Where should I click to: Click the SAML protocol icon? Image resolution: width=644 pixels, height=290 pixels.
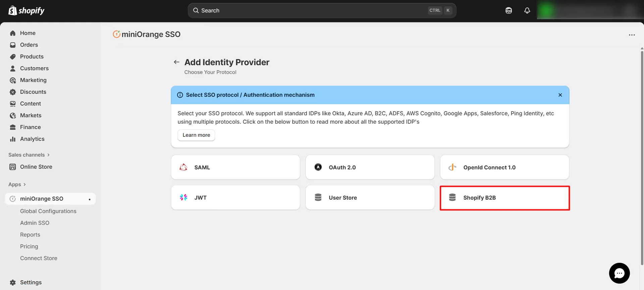[184, 167]
